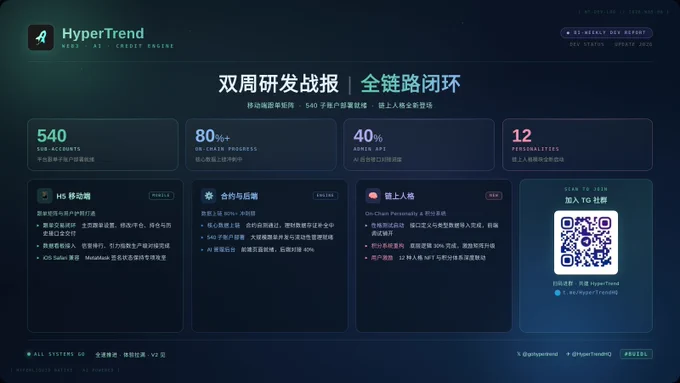Open the X handle @gohypertrend
680x383 pixels.
537,354
